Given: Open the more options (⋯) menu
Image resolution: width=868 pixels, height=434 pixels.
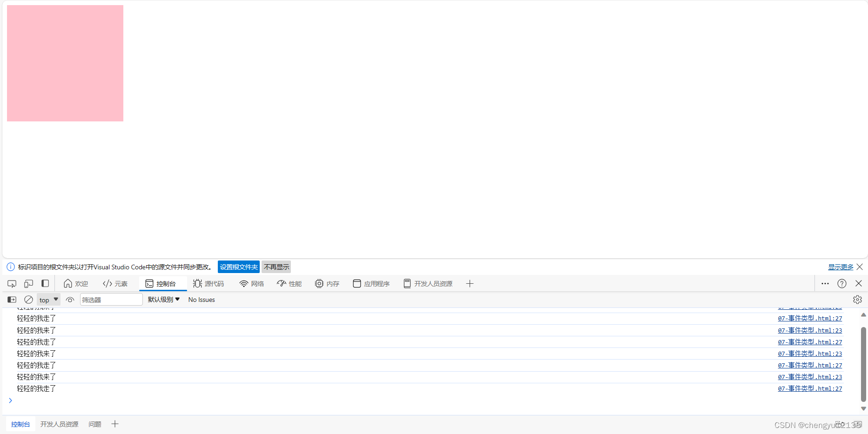Looking at the screenshot, I should tap(825, 283).
